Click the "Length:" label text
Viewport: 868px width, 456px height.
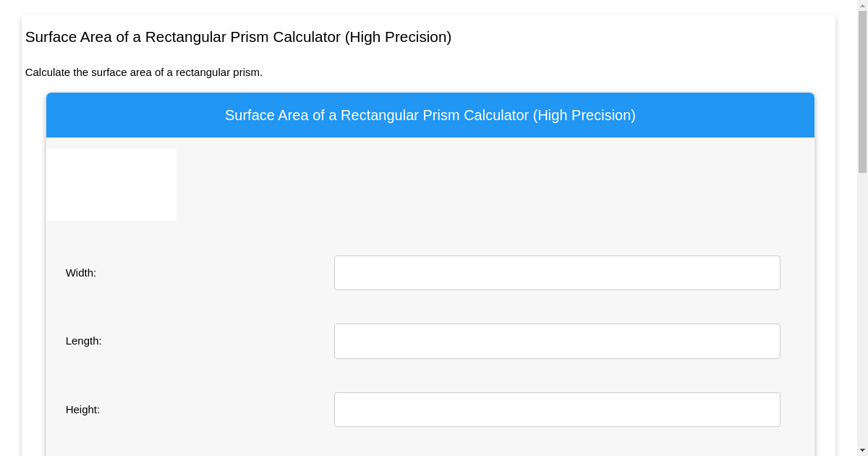pyautogui.click(x=84, y=341)
